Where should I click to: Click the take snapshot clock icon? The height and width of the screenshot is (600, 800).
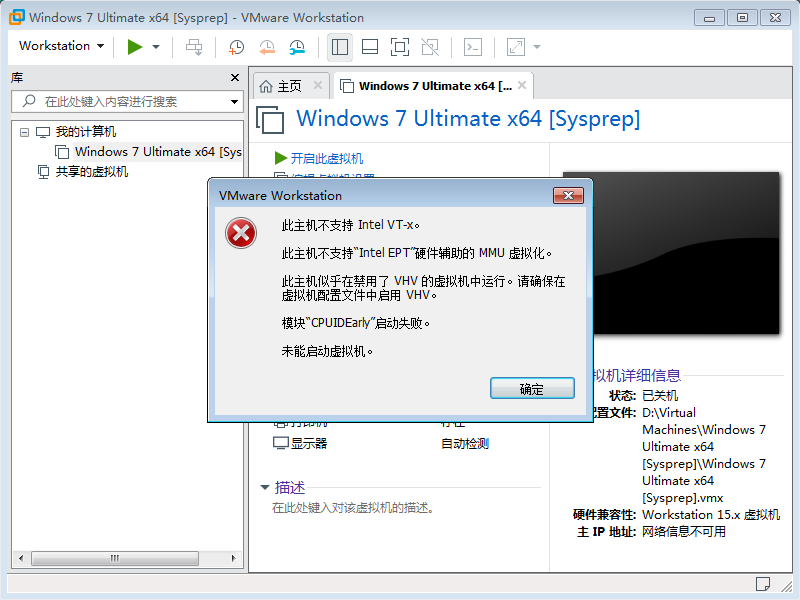236,47
